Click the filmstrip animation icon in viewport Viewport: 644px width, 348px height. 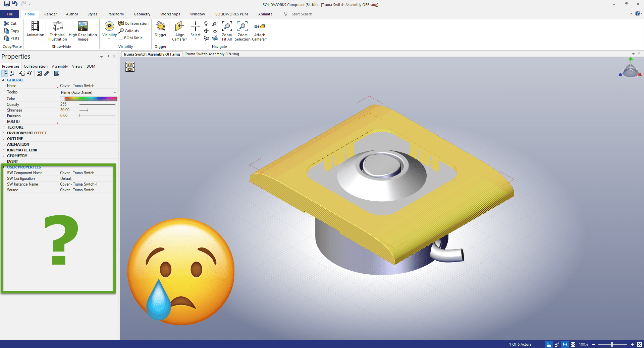point(130,67)
